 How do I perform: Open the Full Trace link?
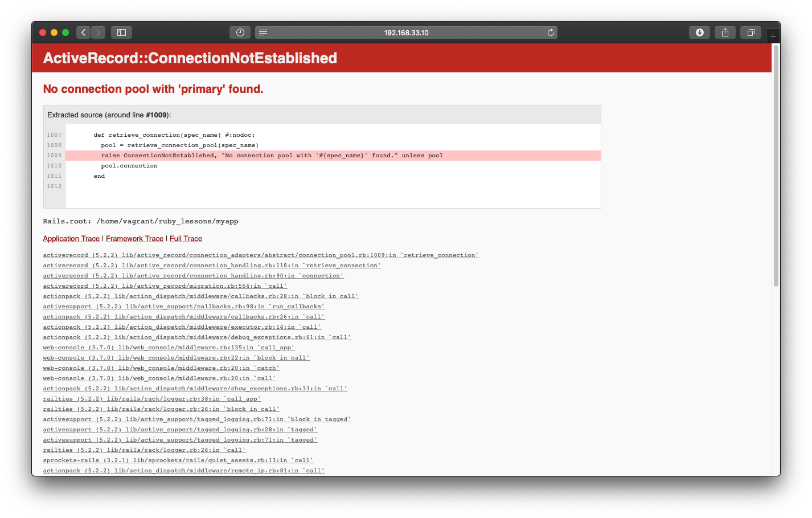click(186, 239)
